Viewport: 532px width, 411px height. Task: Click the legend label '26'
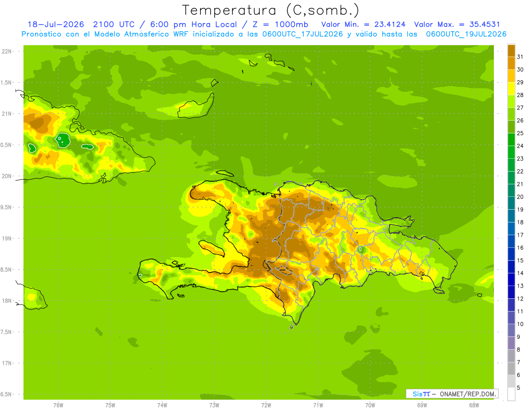[x=520, y=121]
